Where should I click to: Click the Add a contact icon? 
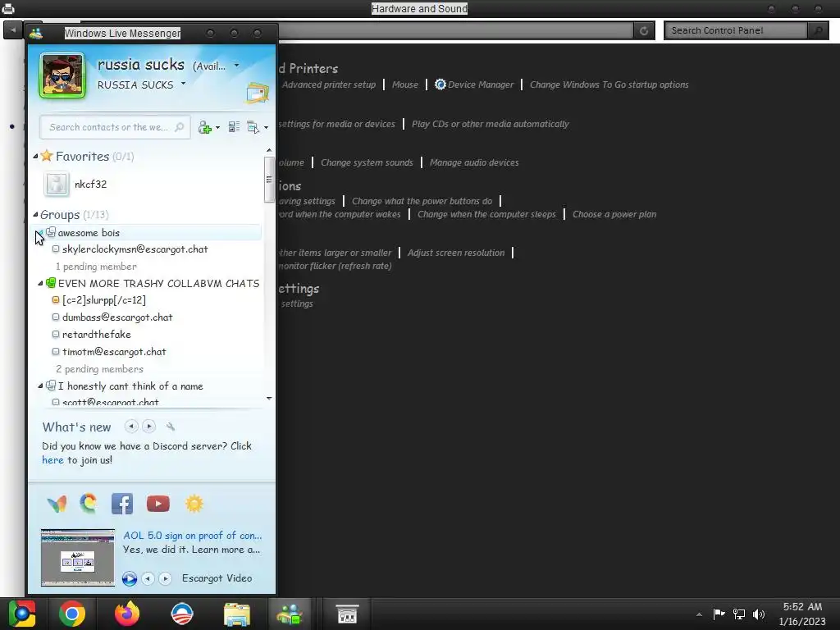coord(204,127)
